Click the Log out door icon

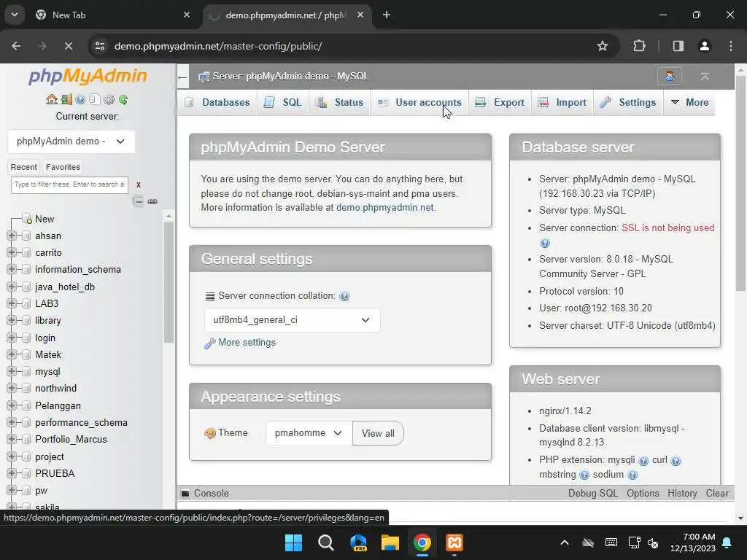point(66,99)
